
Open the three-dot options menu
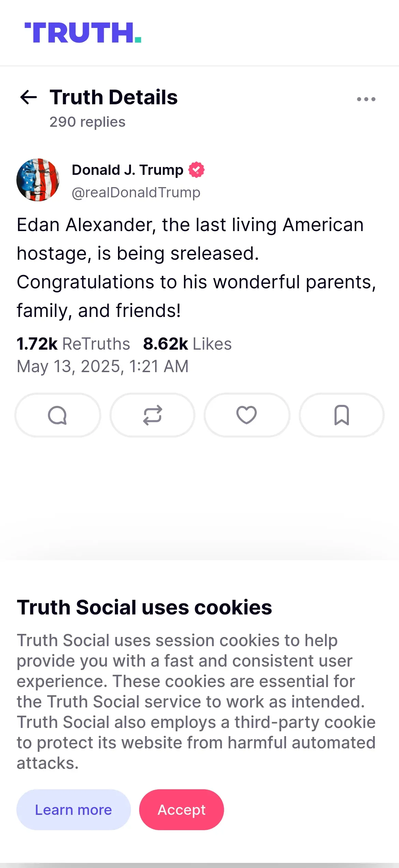pos(366,99)
